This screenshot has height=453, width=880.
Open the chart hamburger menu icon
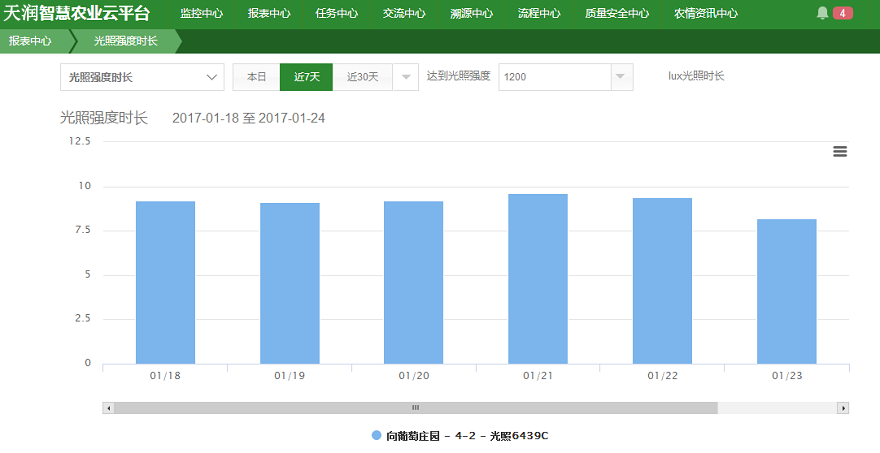(x=840, y=151)
